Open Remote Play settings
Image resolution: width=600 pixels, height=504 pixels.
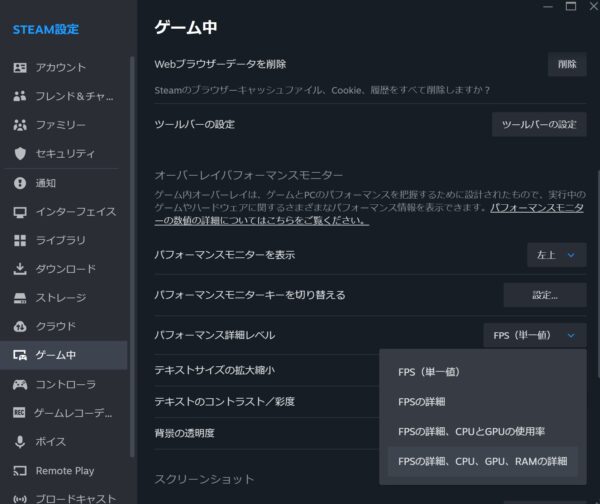64,471
